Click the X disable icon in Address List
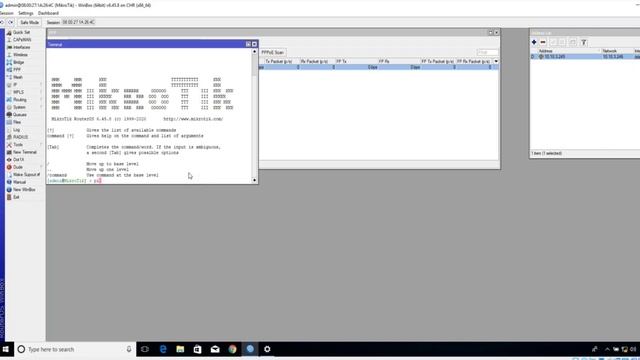The width and height of the screenshot is (640, 360). tap(562, 42)
